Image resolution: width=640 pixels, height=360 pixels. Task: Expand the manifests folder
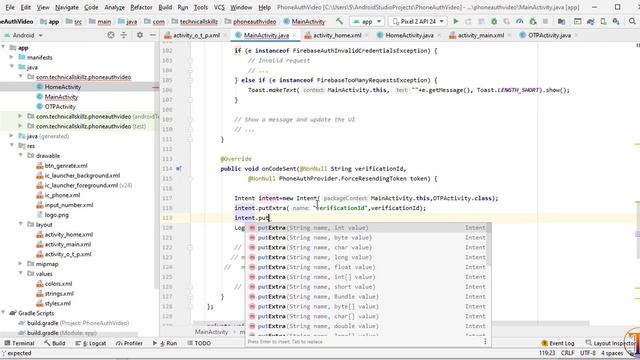(12, 57)
